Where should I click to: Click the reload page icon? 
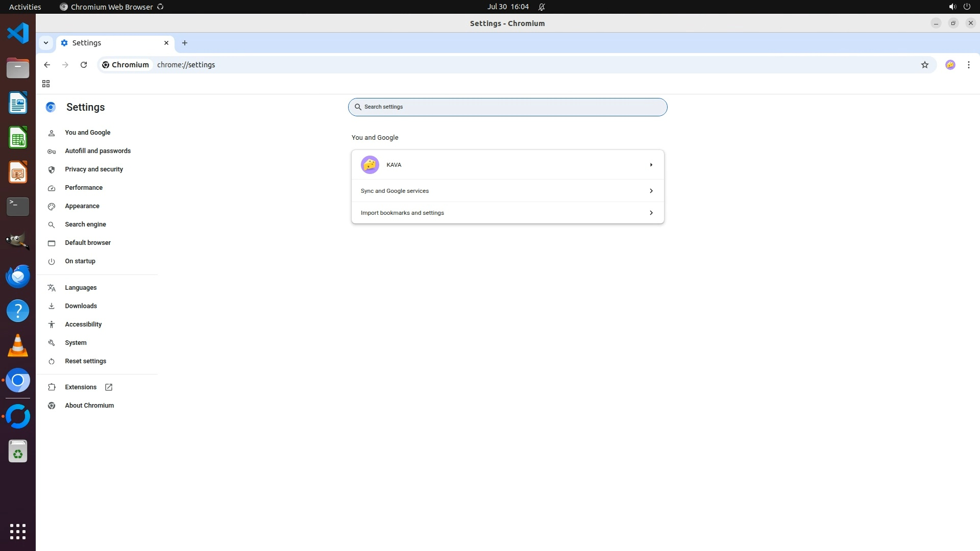(x=84, y=65)
